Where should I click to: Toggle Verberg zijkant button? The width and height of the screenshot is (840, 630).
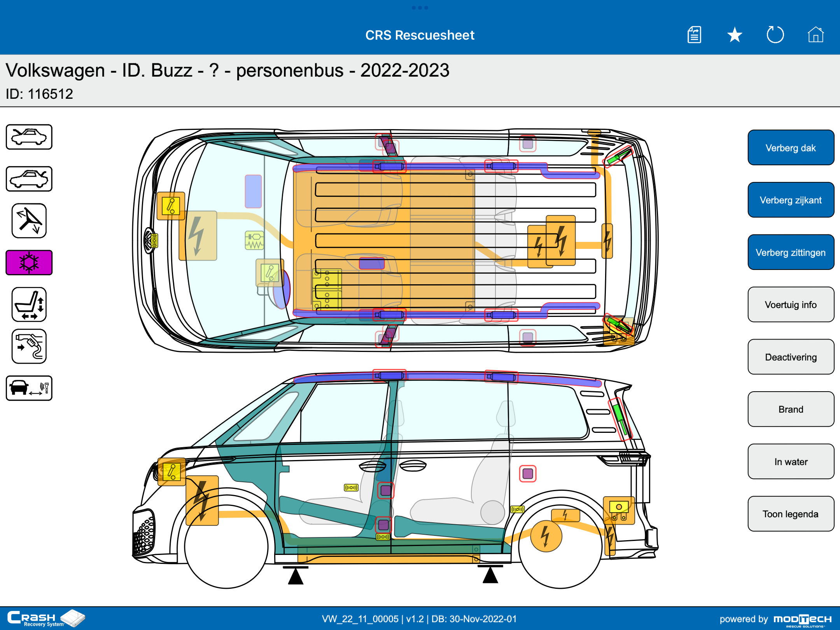click(x=791, y=200)
